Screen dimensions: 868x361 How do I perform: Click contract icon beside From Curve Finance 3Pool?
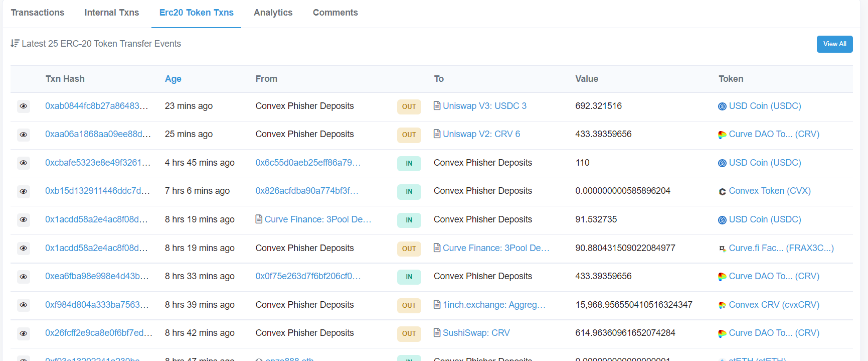259,219
